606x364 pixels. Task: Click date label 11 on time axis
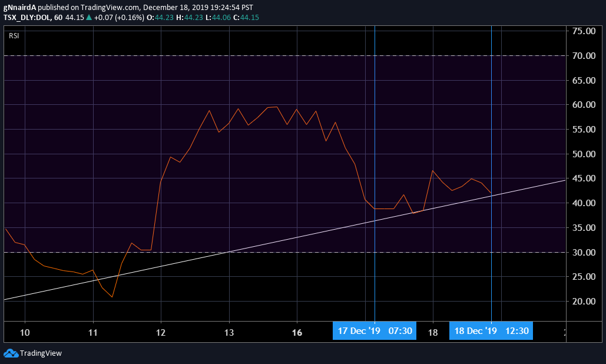tap(93, 333)
